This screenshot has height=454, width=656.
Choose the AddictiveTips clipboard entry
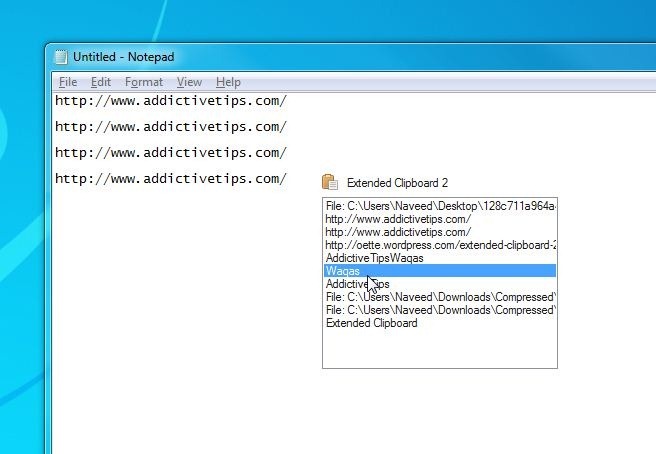coord(440,284)
